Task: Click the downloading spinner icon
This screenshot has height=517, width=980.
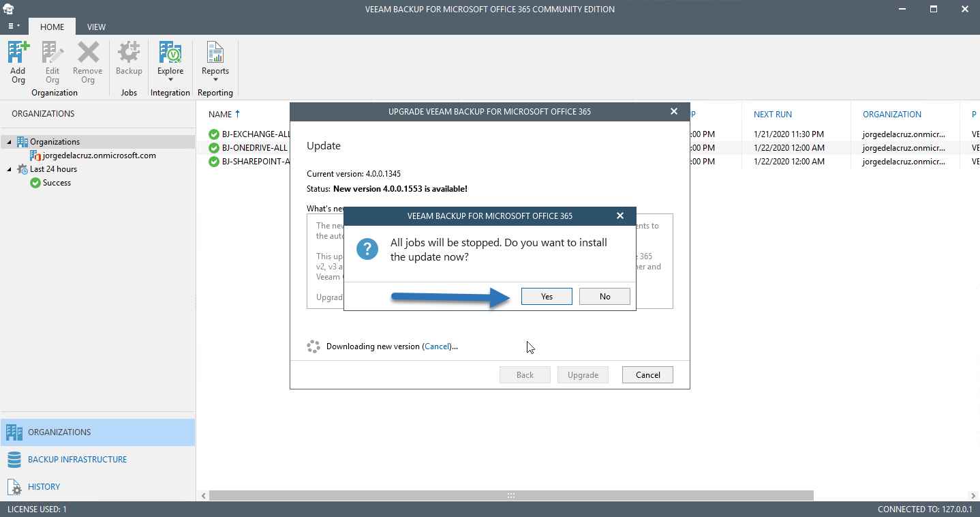Action: coord(313,346)
